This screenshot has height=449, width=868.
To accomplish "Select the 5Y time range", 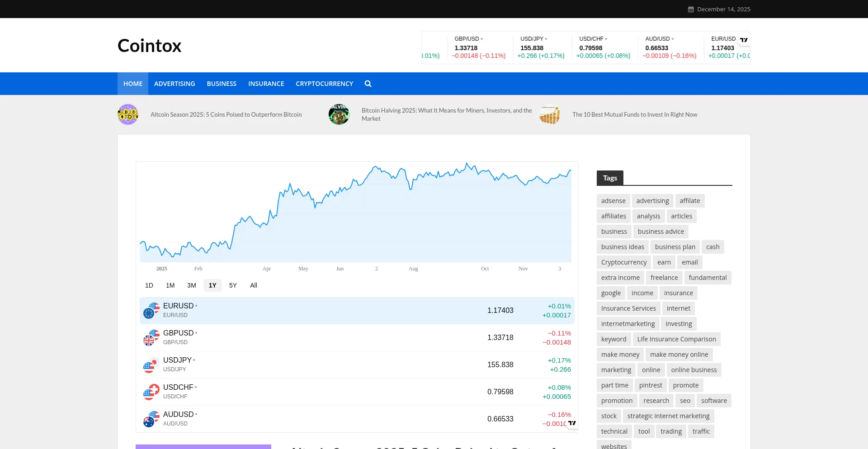I will tap(233, 285).
